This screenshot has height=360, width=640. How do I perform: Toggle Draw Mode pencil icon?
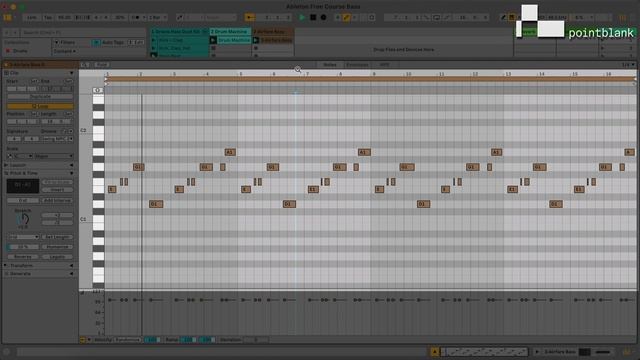(x=503, y=18)
